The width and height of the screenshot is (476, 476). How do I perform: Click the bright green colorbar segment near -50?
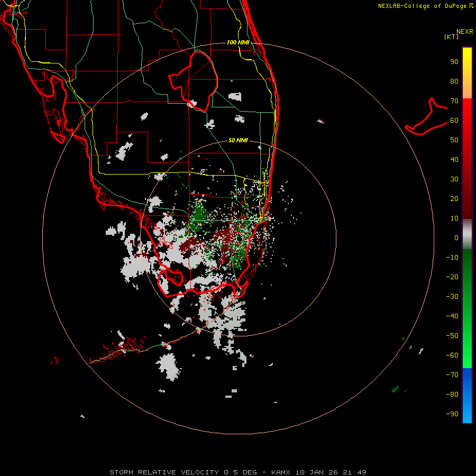pyautogui.click(x=467, y=335)
